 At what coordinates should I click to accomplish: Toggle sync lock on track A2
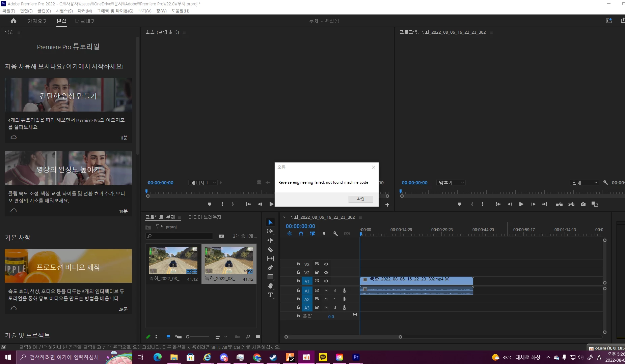317,299
